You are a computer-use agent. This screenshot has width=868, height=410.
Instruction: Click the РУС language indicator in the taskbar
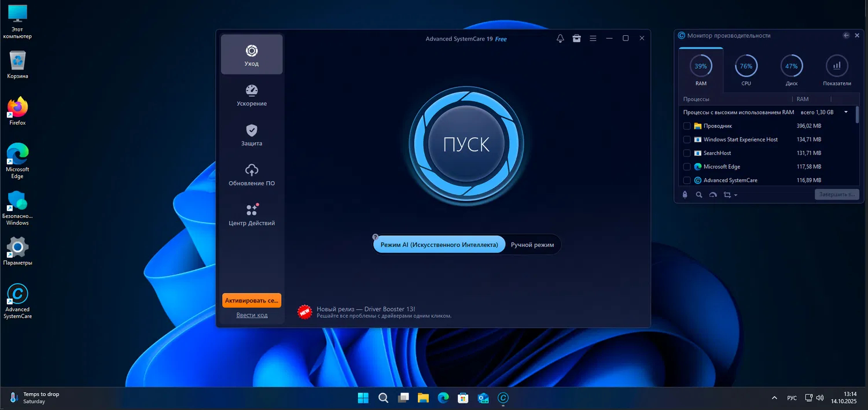[x=792, y=398]
